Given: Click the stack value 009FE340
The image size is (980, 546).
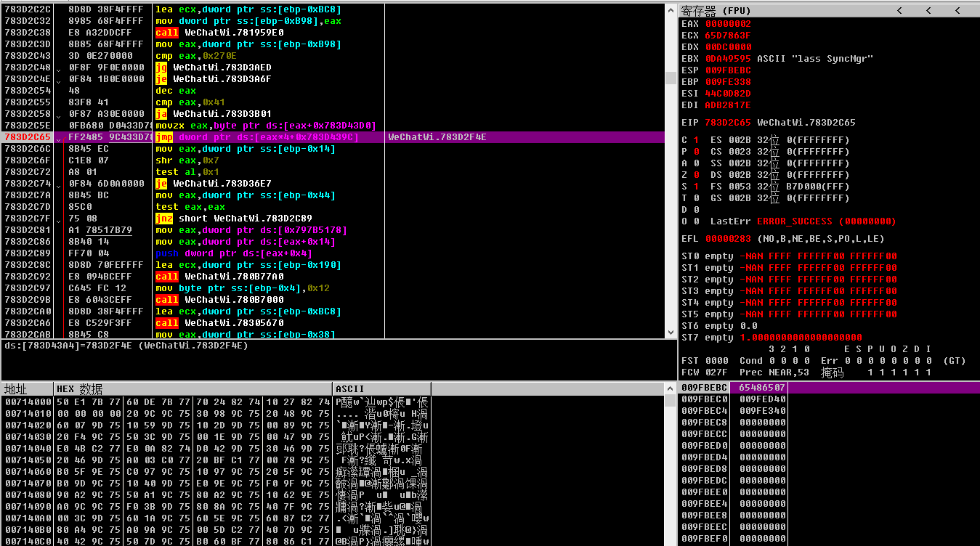Looking at the screenshot, I should [x=762, y=411].
